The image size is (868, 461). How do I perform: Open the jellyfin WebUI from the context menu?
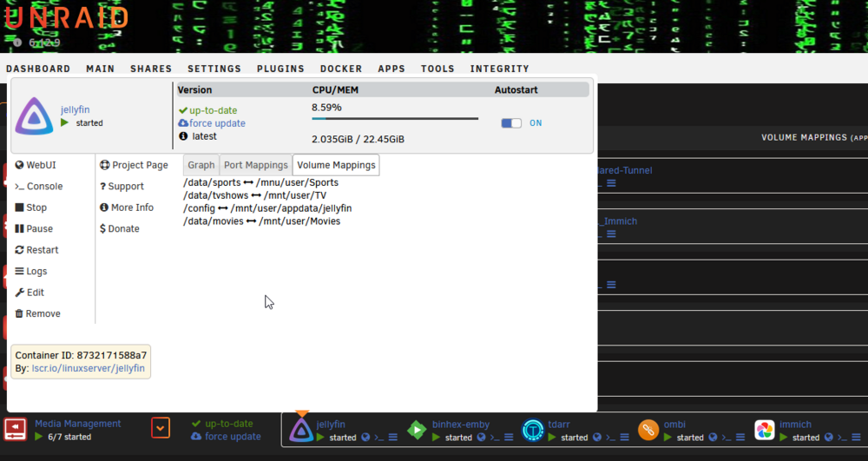point(36,165)
